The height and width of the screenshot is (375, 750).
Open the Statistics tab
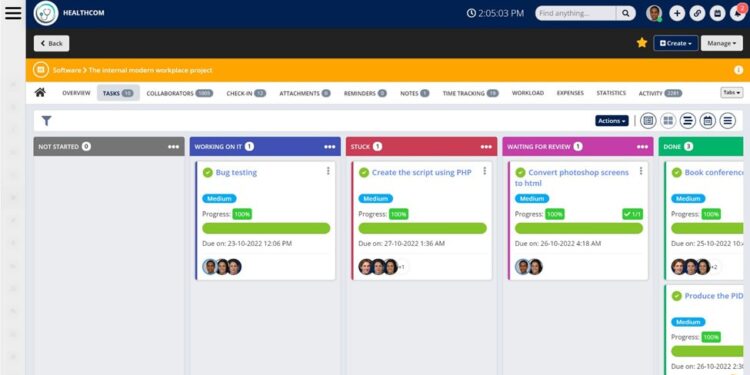pyautogui.click(x=611, y=93)
